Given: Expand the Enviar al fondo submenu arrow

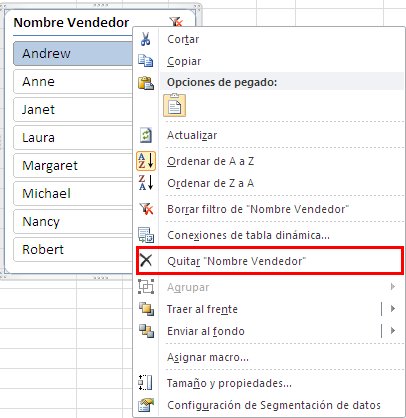Looking at the screenshot, I should point(393,331).
